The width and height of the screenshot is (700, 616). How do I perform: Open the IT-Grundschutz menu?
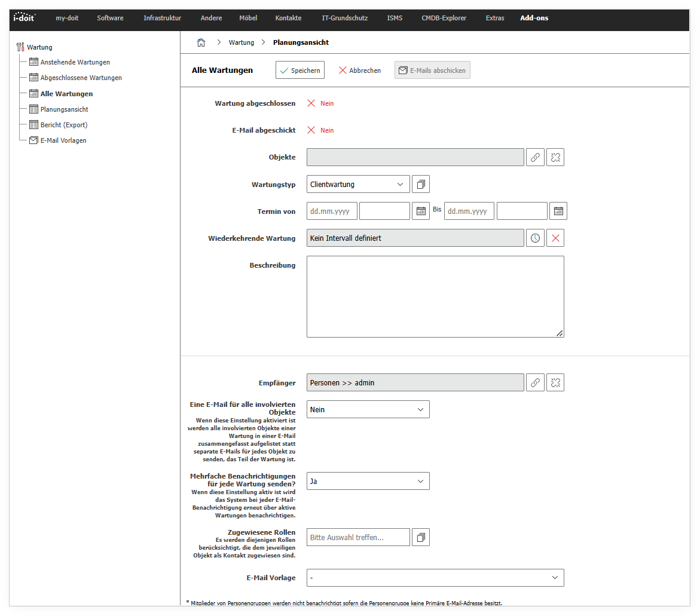coord(344,18)
